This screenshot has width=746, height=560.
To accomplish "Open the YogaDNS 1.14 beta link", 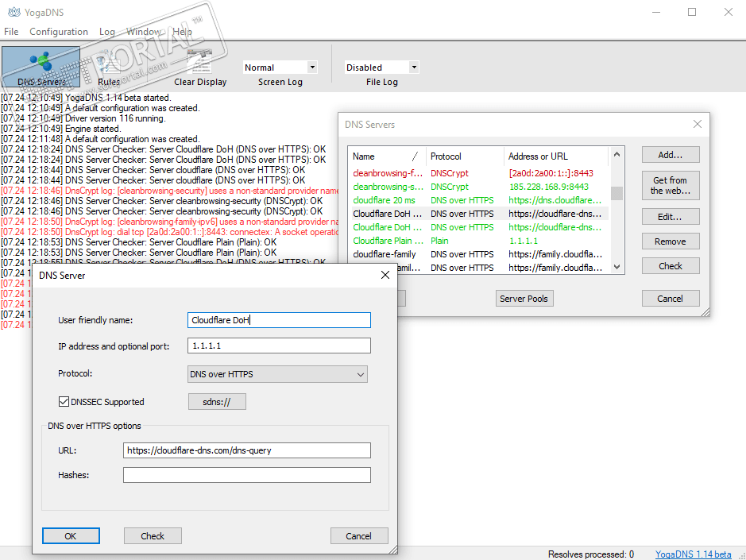I will coord(694,554).
